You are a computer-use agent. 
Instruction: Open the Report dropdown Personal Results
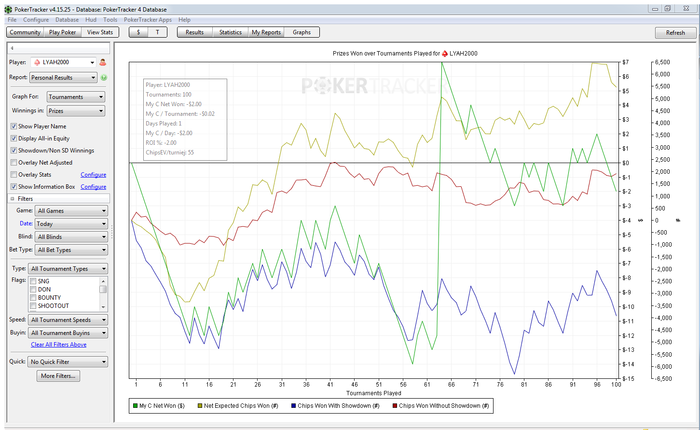pos(63,78)
